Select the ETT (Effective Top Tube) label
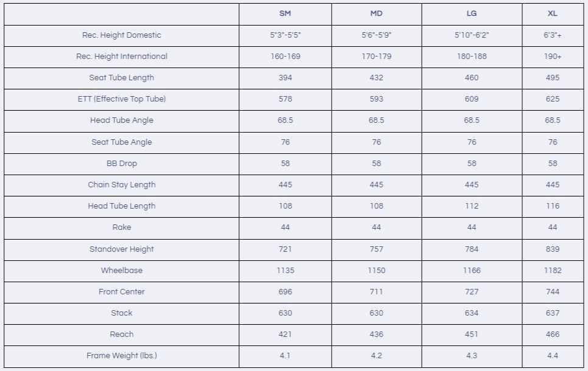The width and height of the screenshot is (588, 371). point(122,99)
